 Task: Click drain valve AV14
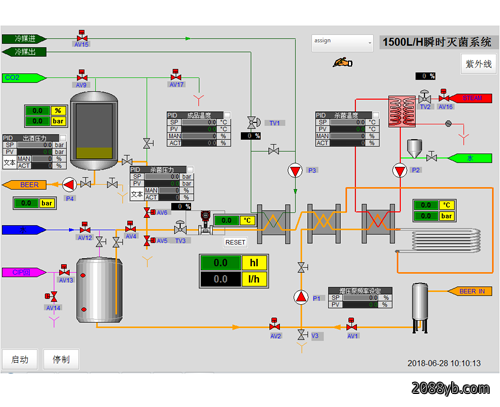pos(51,296)
